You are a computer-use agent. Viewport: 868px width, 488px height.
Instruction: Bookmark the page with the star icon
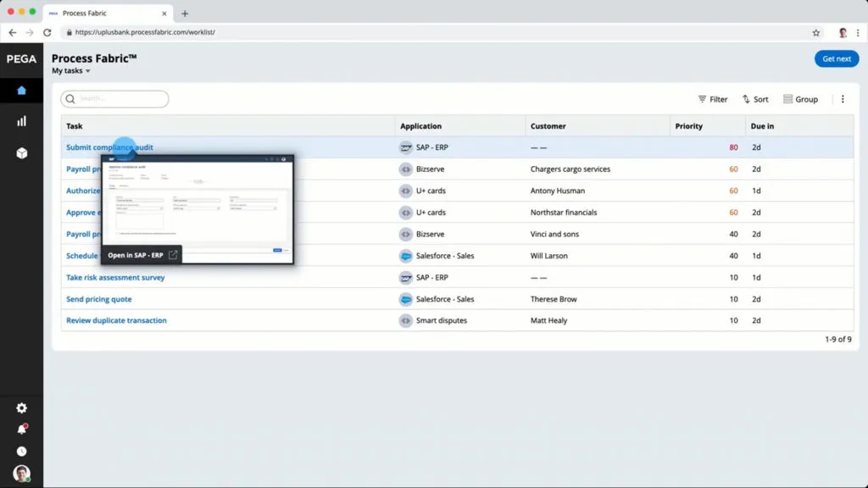[x=816, y=33]
